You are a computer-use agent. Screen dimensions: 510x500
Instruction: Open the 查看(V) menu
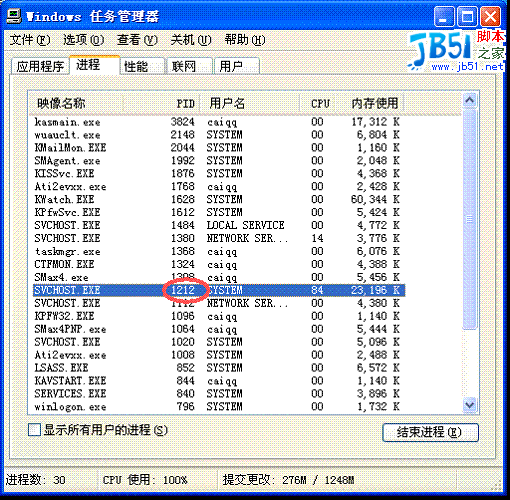click(x=137, y=40)
